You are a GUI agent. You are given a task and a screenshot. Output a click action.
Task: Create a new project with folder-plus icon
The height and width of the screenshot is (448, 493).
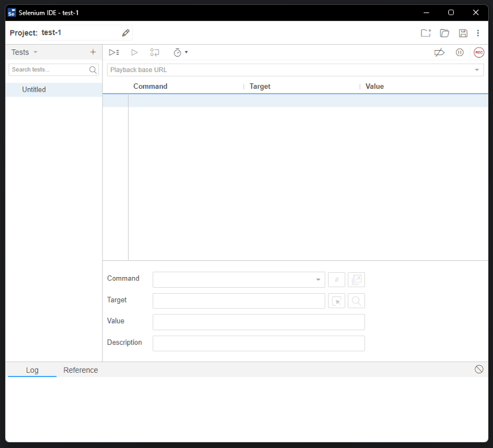pos(426,33)
